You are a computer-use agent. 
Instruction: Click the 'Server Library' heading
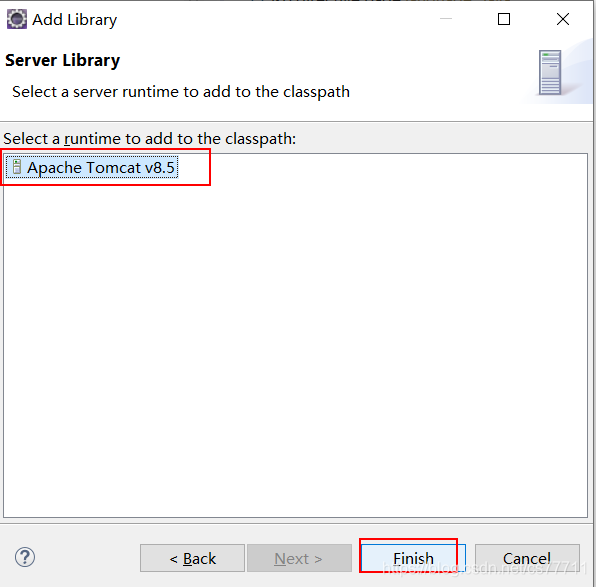point(62,60)
